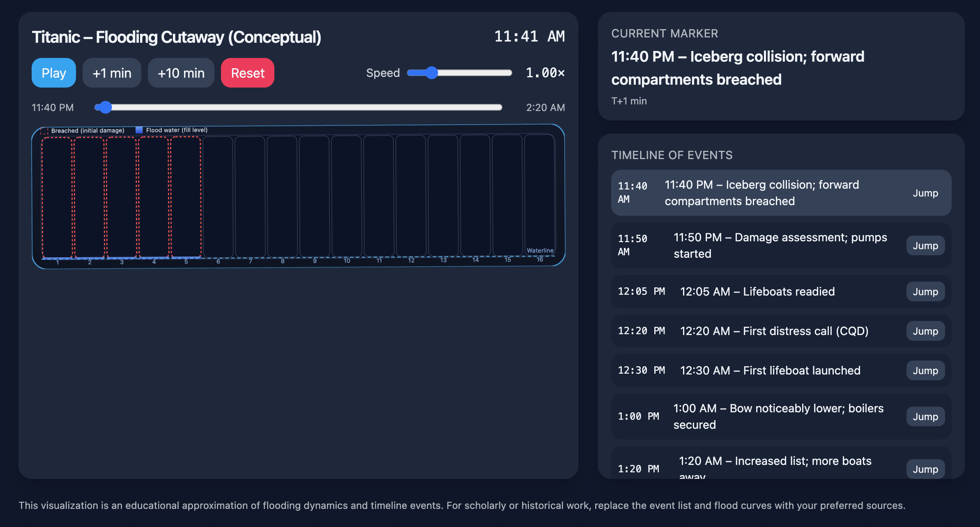
Task: Jump to the Increased list event
Action: click(925, 469)
